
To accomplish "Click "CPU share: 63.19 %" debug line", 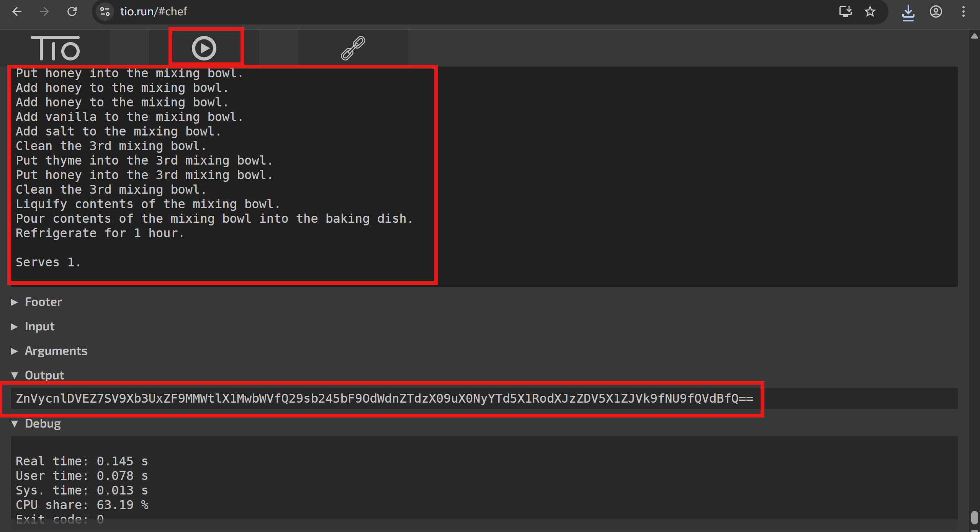I will pyautogui.click(x=82, y=505).
